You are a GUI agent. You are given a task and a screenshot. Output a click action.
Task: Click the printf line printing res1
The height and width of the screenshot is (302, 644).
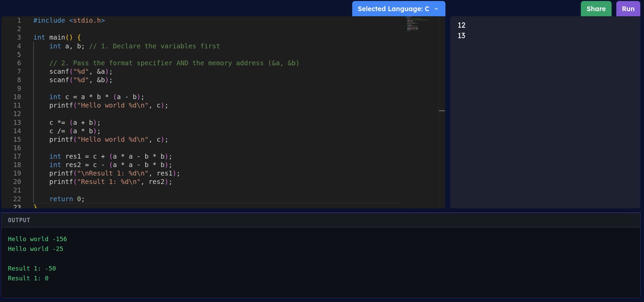click(115, 173)
